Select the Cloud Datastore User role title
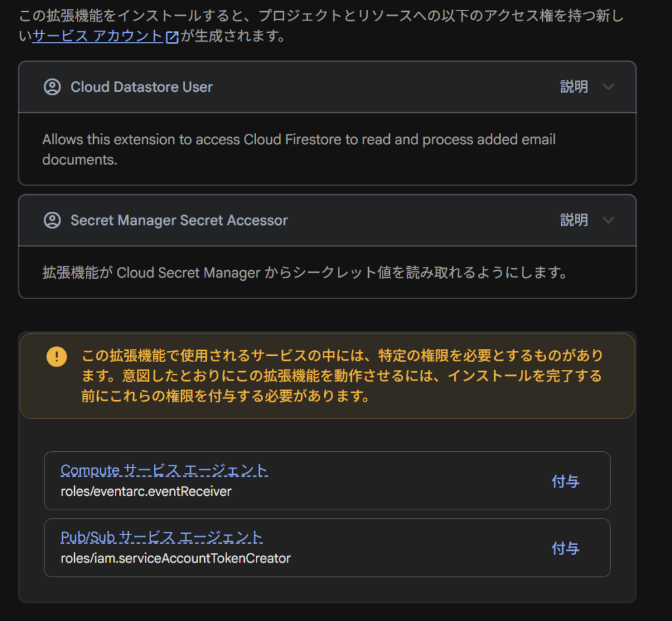 tap(142, 87)
